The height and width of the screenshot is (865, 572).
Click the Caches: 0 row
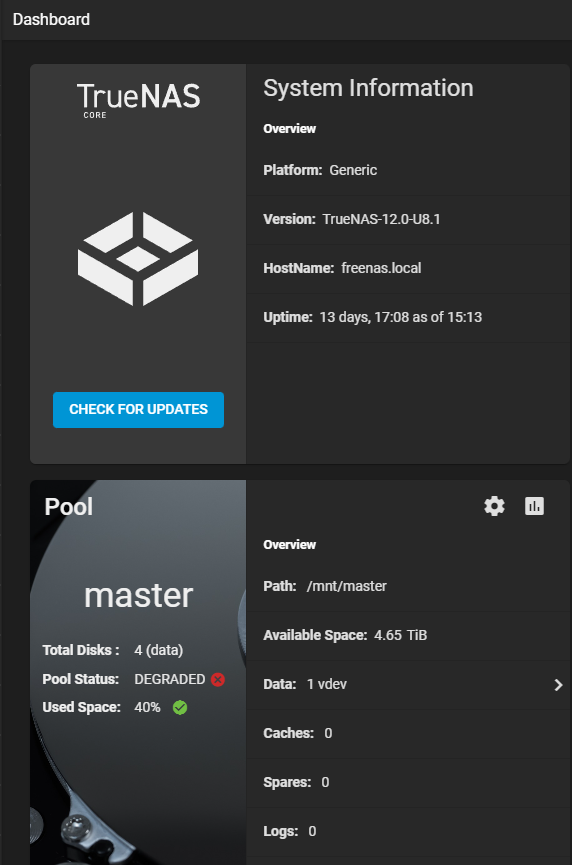408,734
